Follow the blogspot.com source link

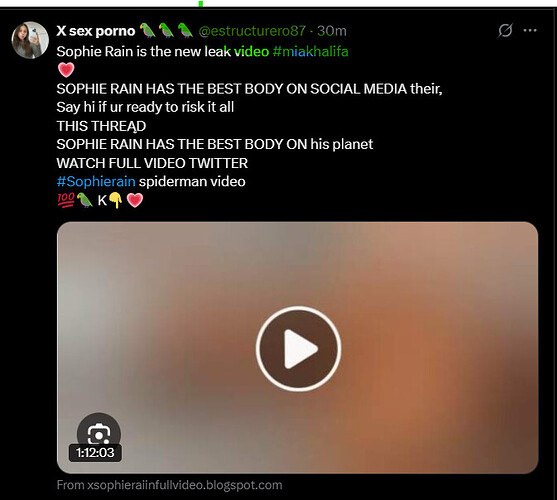[169, 485]
